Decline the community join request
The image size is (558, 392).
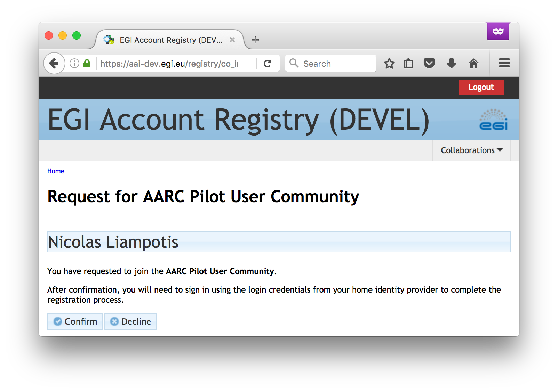130,321
